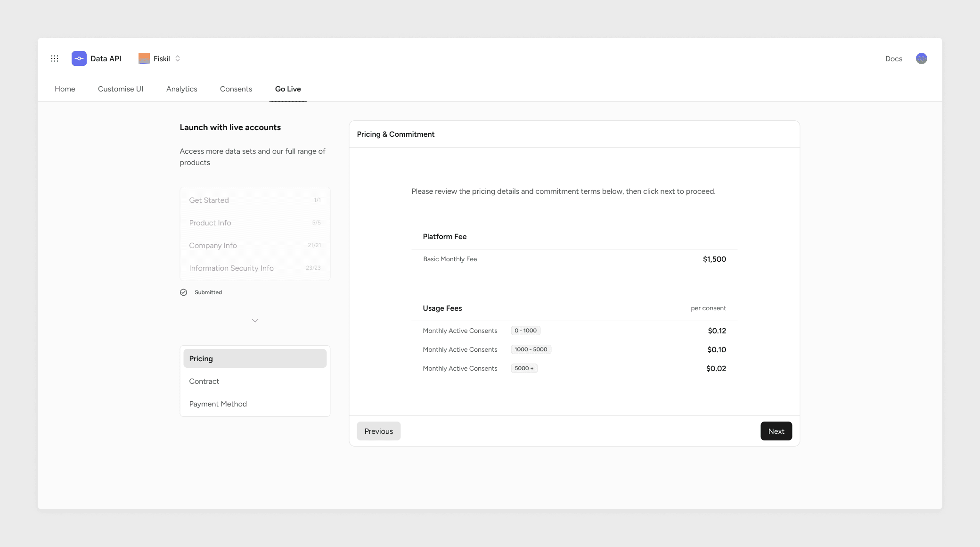Select the Go Live tab

[x=288, y=89]
